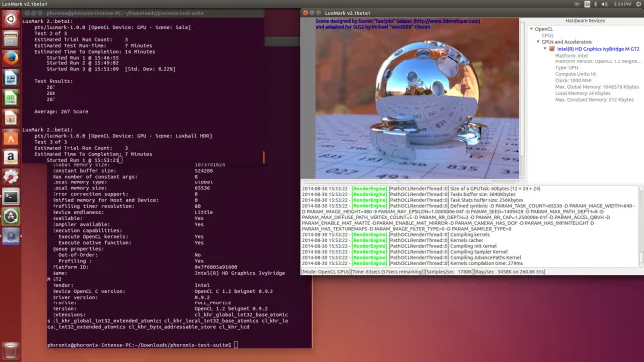This screenshot has height=362, width=644.
Task: Click the 'Profile: FULL_PROFILE' terminal line
Action: [142, 303]
